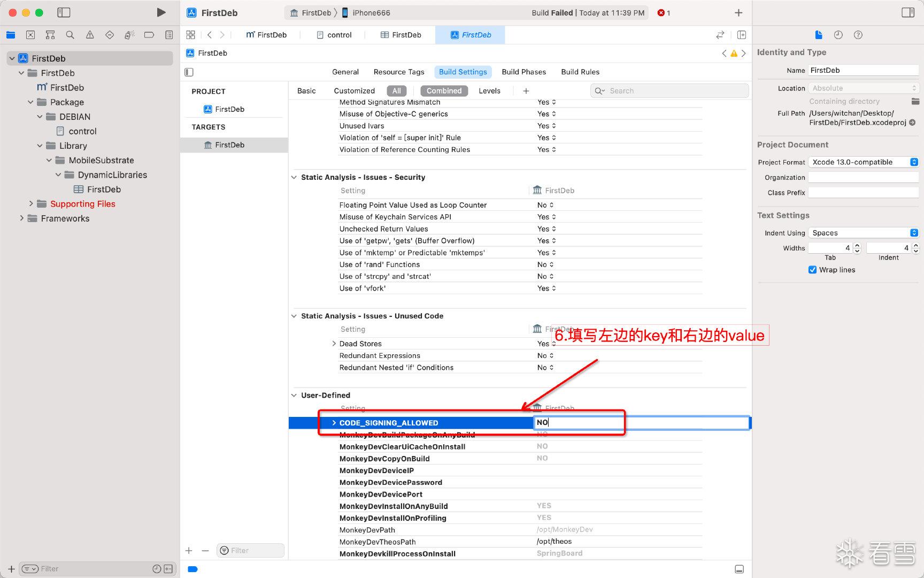Screen dimensions: 924x578
Task: Open the related items grid menu
Action: click(190, 35)
